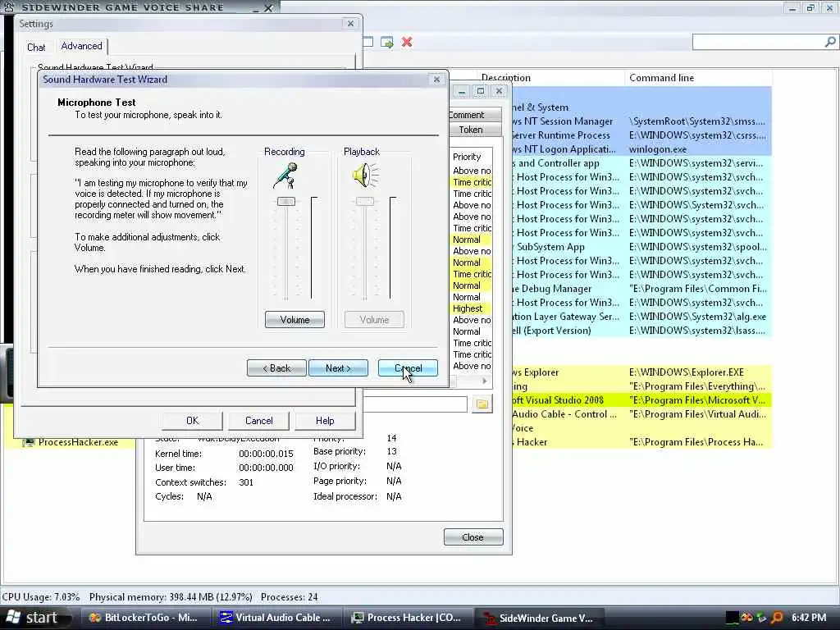The height and width of the screenshot is (630, 840).
Task: Go Back in the Sound Hardware wizard
Action: (x=276, y=368)
